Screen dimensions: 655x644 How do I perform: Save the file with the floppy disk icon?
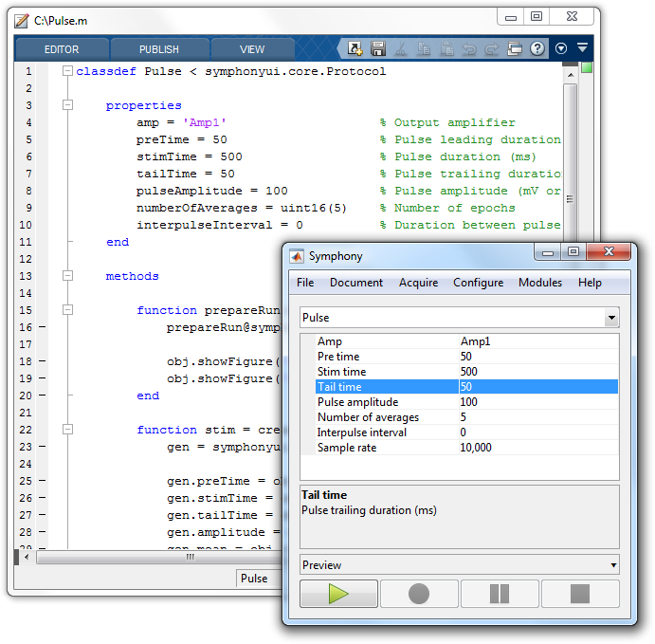pos(378,48)
